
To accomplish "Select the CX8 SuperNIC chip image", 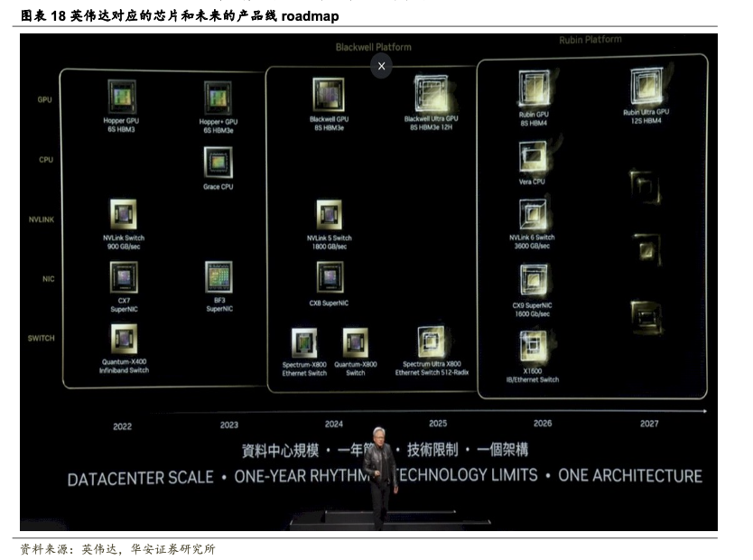I will 330,277.
